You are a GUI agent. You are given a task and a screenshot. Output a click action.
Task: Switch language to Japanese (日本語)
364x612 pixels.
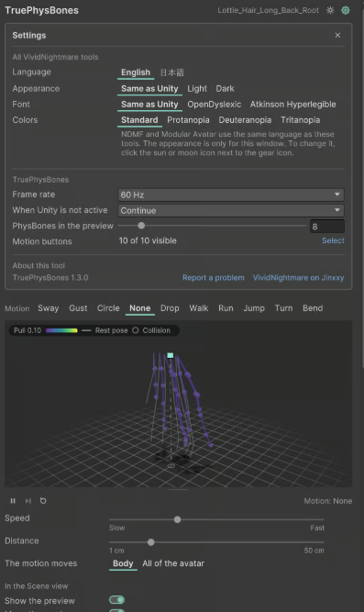172,72
